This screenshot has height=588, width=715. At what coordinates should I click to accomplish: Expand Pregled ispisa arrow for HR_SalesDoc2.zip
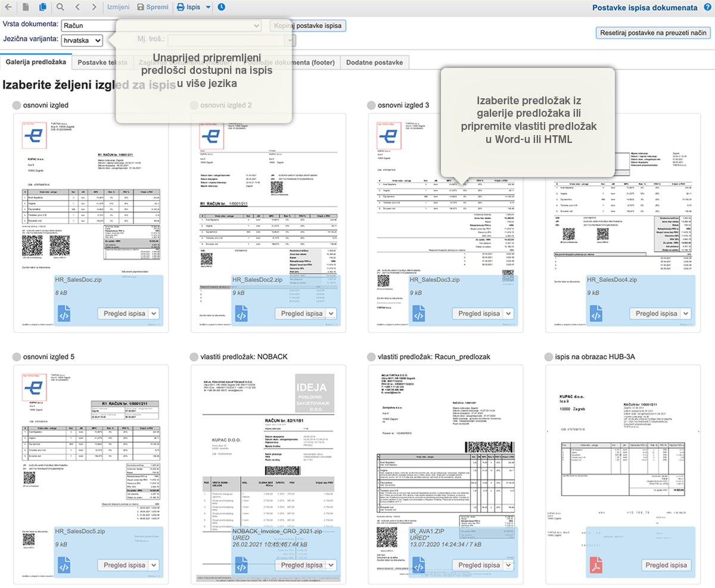[331, 313]
